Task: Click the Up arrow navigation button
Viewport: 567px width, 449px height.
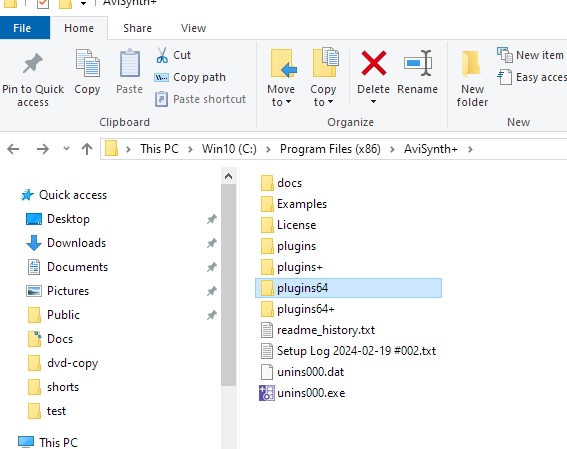Action: [87, 149]
